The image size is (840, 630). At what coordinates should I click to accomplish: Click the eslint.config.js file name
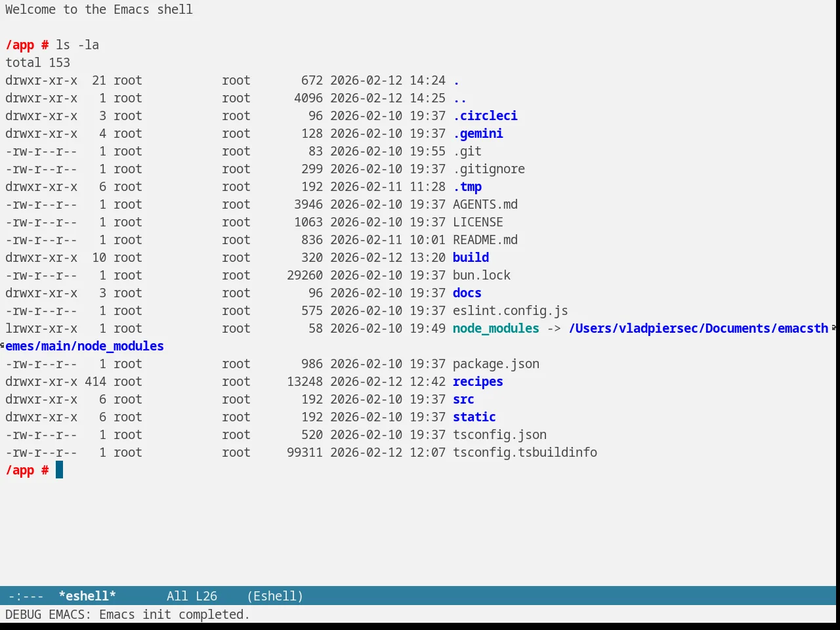(x=511, y=311)
